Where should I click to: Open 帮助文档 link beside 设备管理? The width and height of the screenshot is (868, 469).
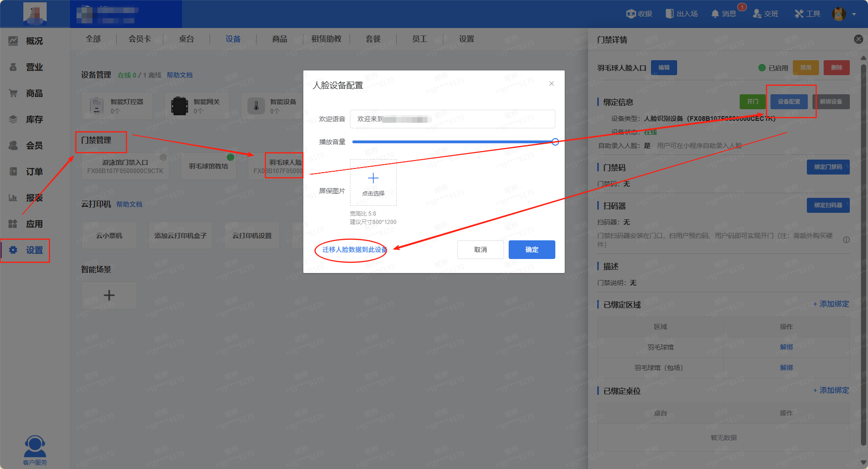coord(180,75)
